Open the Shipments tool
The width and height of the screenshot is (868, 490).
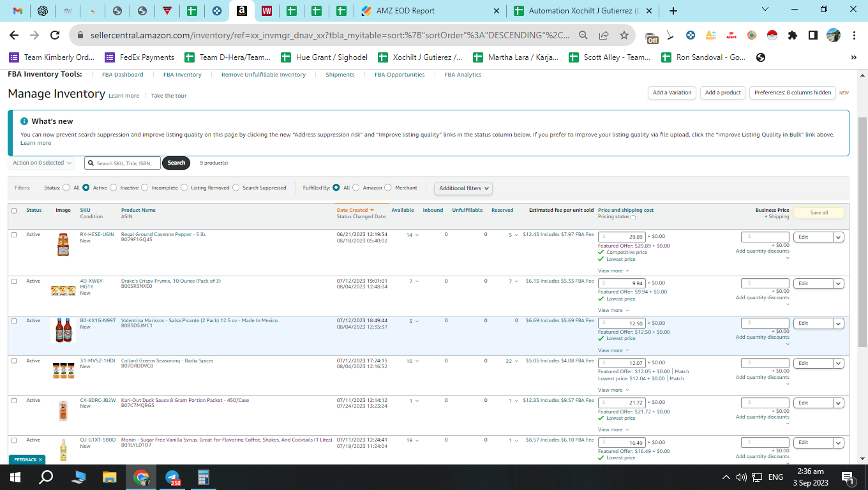340,75
